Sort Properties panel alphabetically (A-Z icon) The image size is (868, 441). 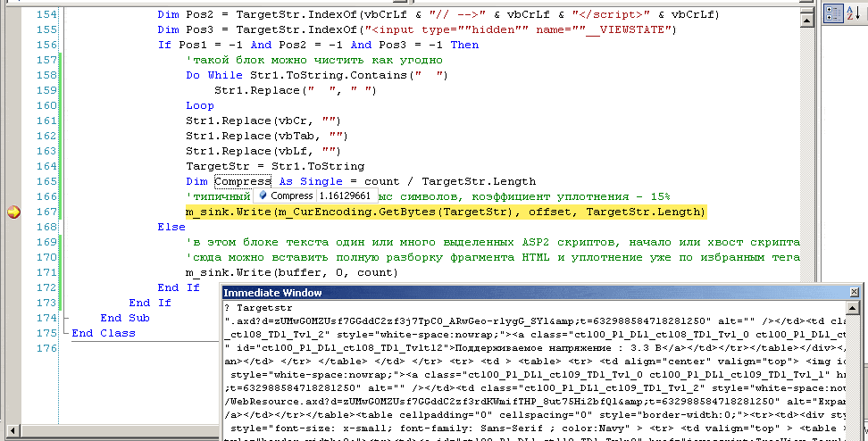(853, 13)
